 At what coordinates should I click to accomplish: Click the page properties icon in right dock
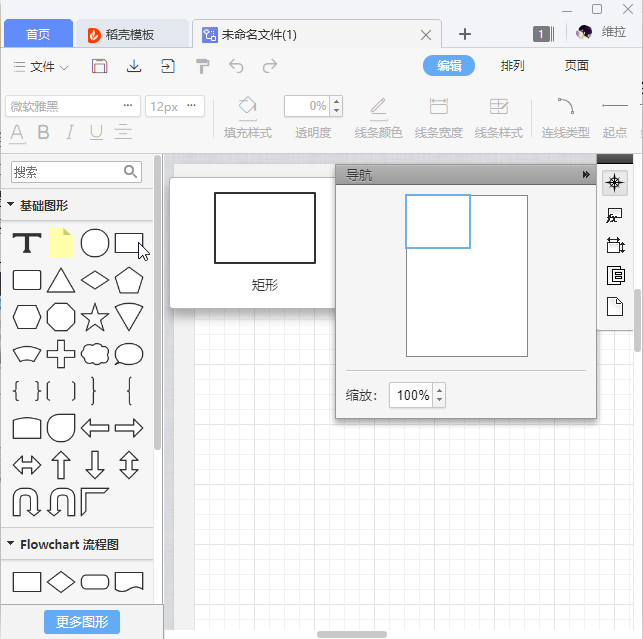pyautogui.click(x=615, y=306)
